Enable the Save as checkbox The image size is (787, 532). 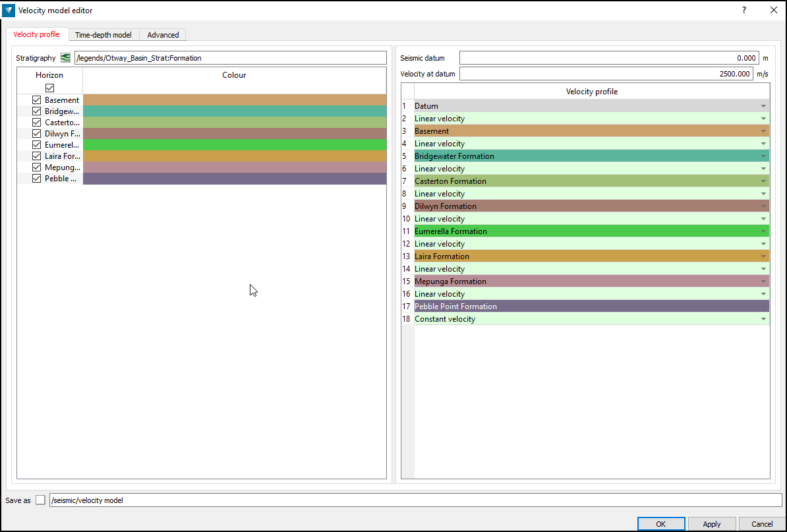click(40, 500)
